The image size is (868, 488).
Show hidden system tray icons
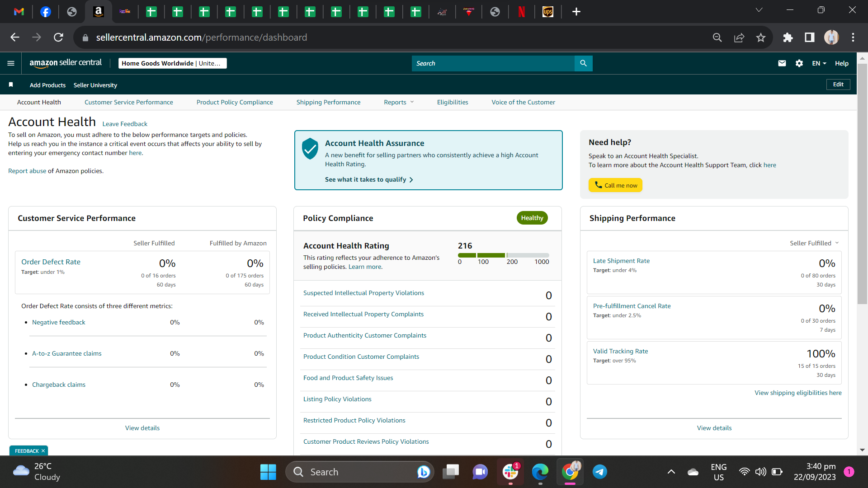(x=671, y=472)
